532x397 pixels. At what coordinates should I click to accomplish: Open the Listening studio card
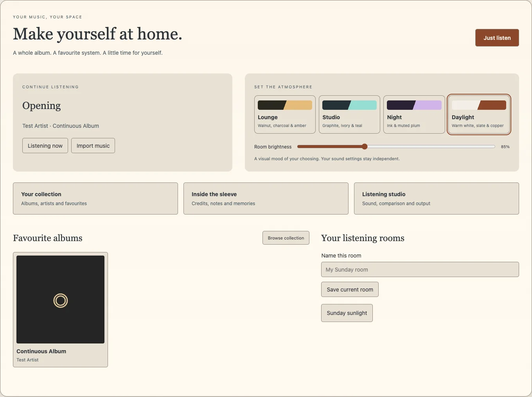click(x=437, y=198)
